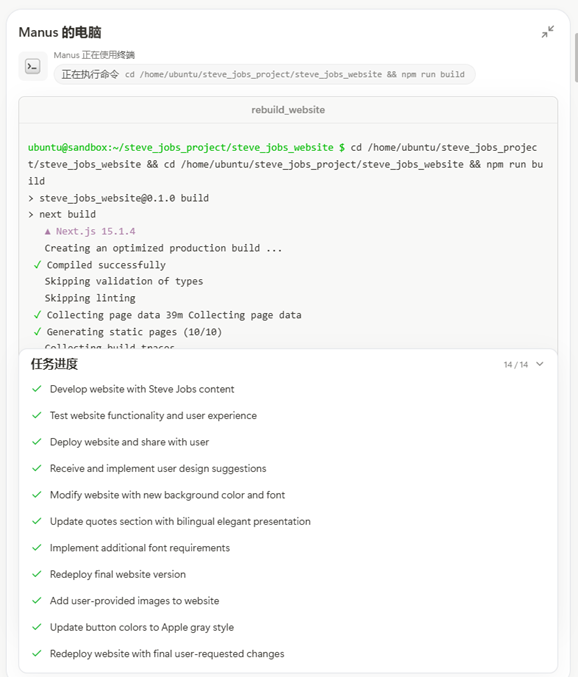
Task: Collapse the task progress list chevron
Action: click(540, 364)
